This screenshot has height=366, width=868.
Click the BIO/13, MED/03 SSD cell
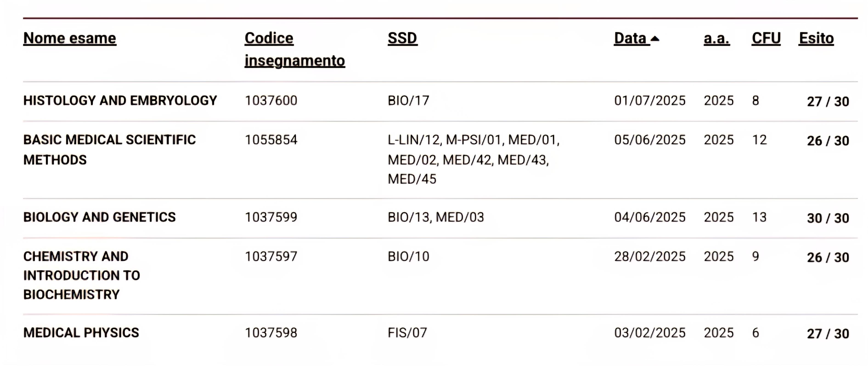[x=436, y=217]
